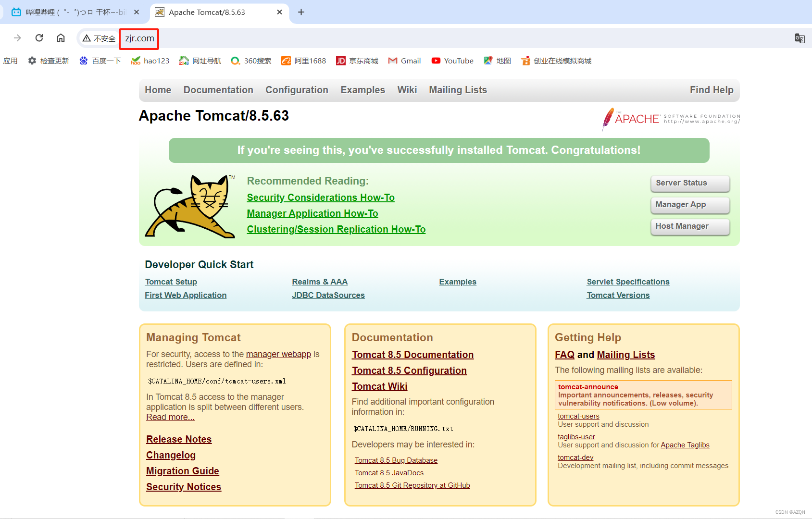Open the 360搜索 bookmark
This screenshot has height=519, width=812.
(251, 61)
